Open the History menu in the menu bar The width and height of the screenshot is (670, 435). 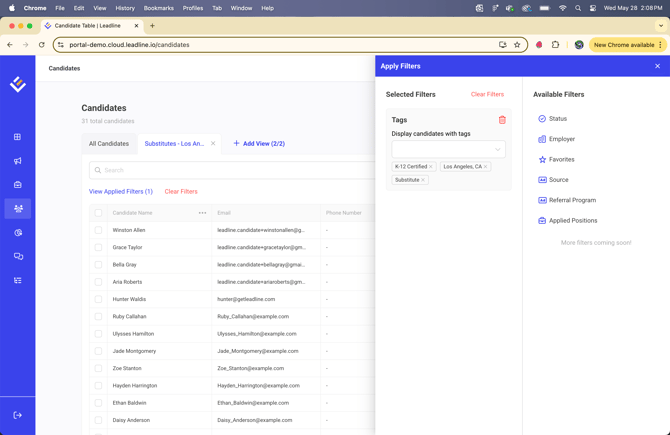click(125, 8)
